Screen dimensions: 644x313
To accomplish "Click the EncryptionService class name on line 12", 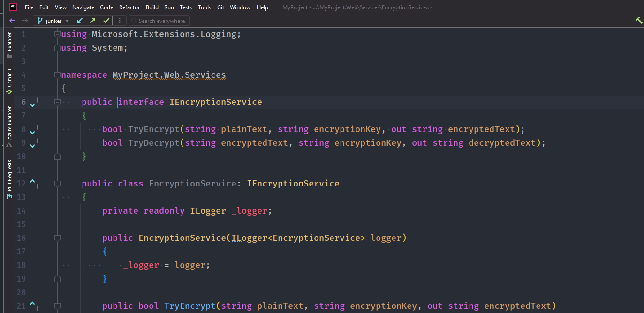I will [192, 184].
